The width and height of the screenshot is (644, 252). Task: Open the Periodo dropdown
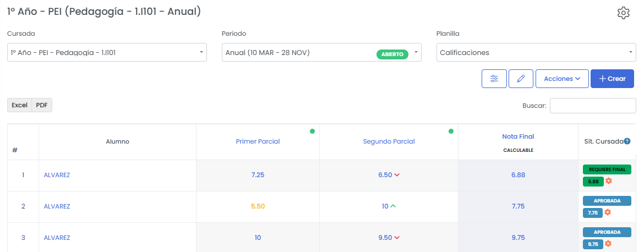coord(321,53)
